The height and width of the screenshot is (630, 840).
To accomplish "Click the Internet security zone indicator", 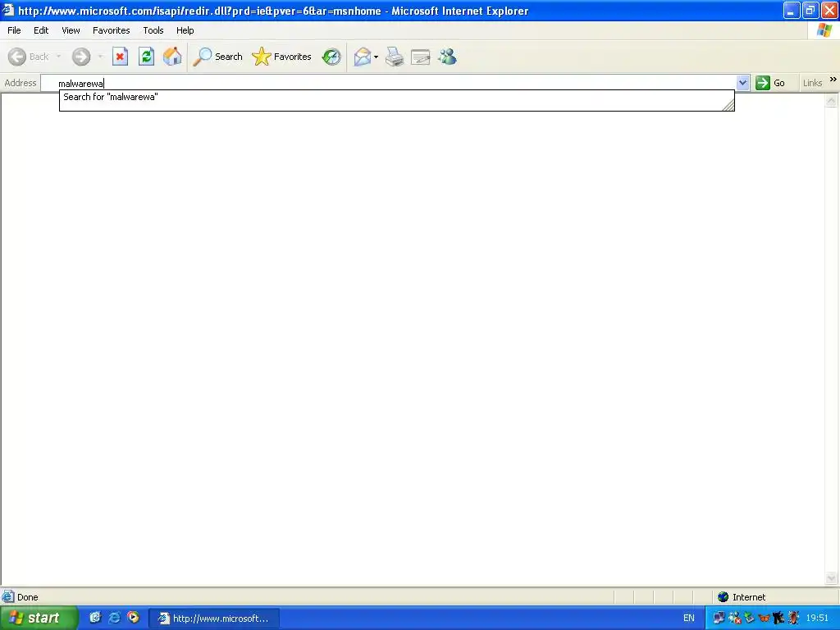I will point(742,597).
